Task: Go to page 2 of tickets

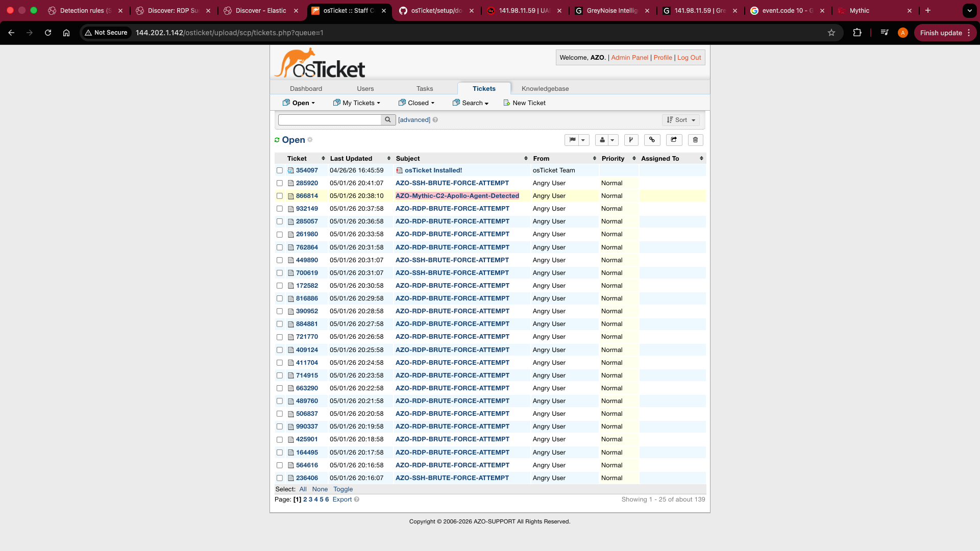Action: click(x=305, y=499)
